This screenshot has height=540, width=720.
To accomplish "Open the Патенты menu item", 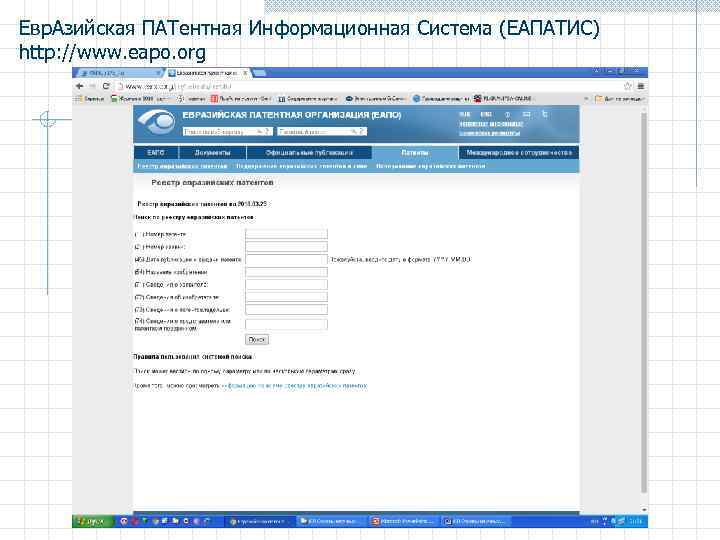I will point(415,152).
